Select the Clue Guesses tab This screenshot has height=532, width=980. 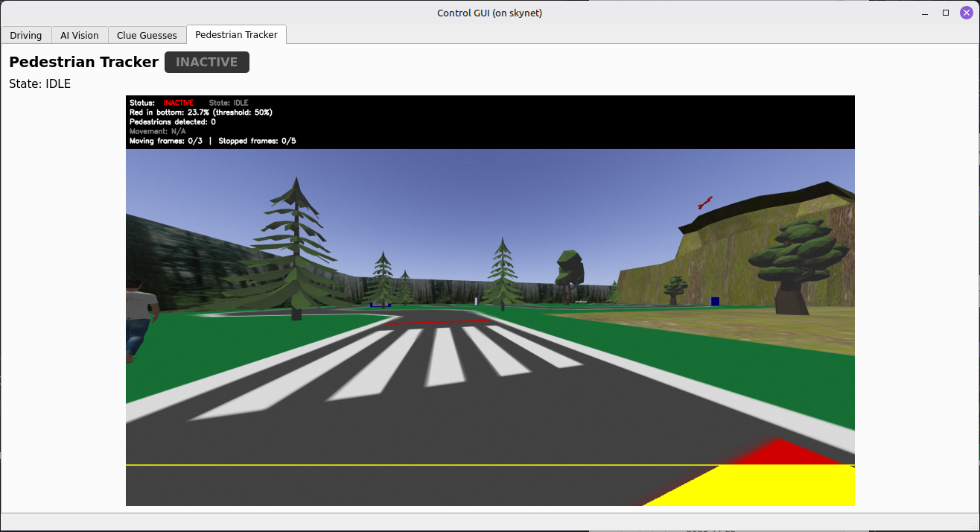coord(147,35)
